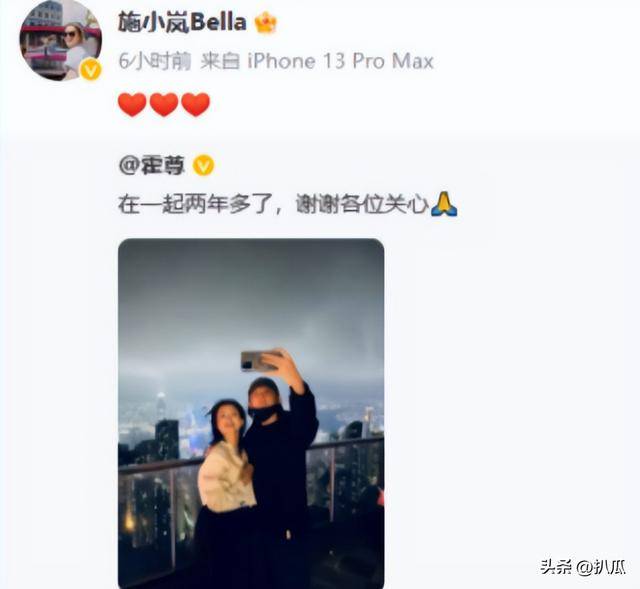Click the crown membership icon beside Bella

(265, 23)
